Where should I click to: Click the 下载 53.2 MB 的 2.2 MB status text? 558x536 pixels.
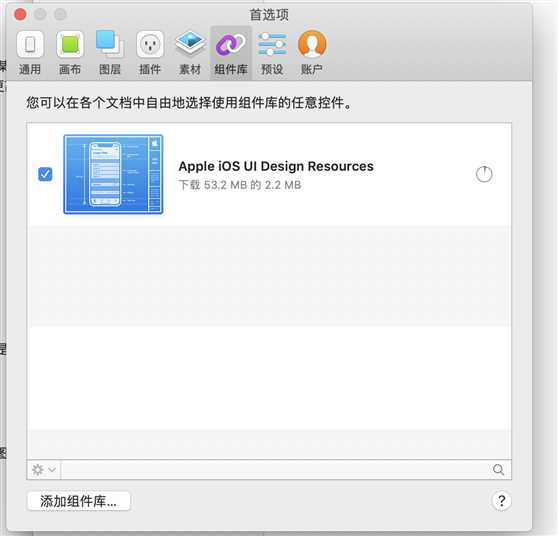[239, 185]
